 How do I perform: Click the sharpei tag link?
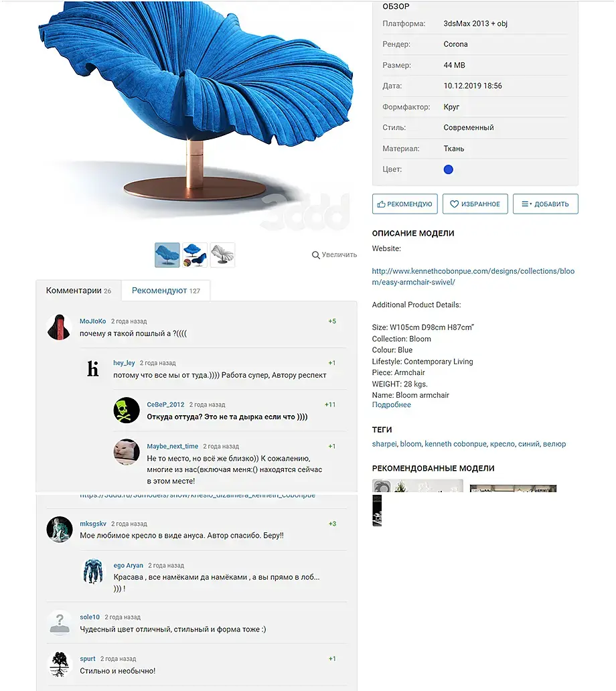point(384,444)
